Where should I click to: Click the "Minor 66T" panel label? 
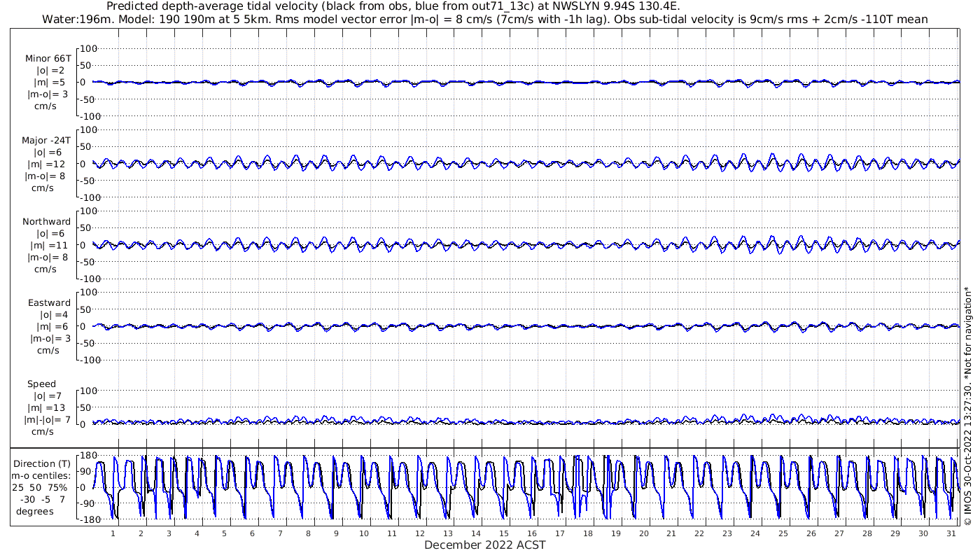[x=48, y=59]
